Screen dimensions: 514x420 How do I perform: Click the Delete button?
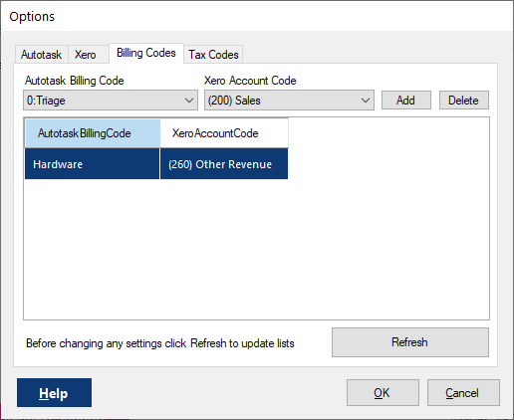click(x=464, y=101)
